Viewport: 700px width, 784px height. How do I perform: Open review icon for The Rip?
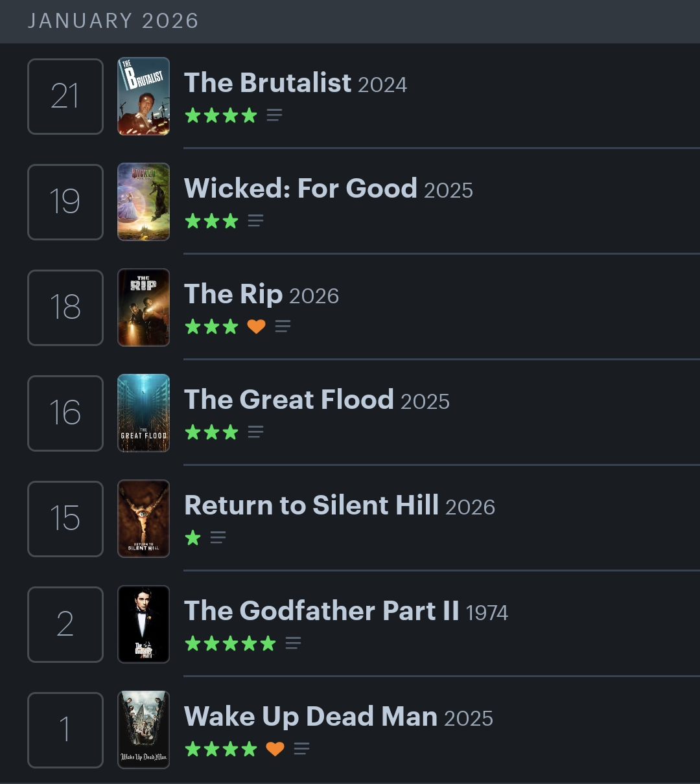point(282,327)
